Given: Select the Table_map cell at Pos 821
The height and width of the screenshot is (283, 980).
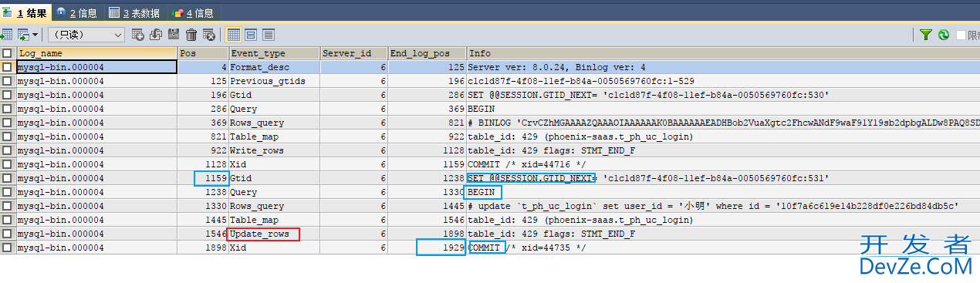Looking at the screenshot, I should point(274,136).
